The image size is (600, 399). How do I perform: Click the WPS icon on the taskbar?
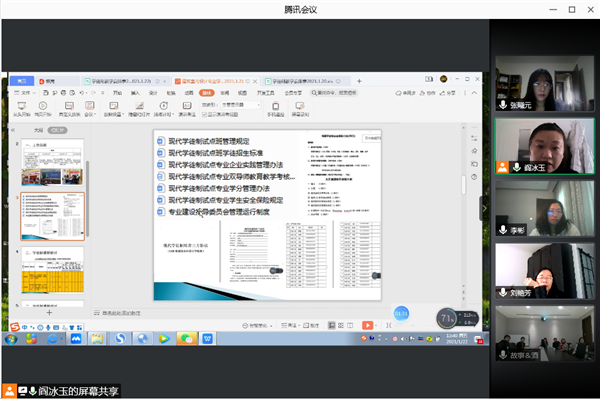(x=207, y=339)
